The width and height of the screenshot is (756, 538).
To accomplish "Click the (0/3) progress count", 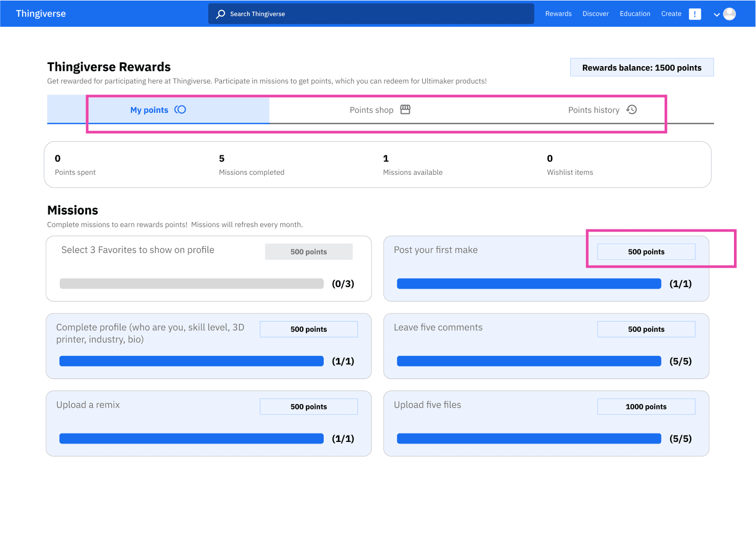I will click(343, 283).
